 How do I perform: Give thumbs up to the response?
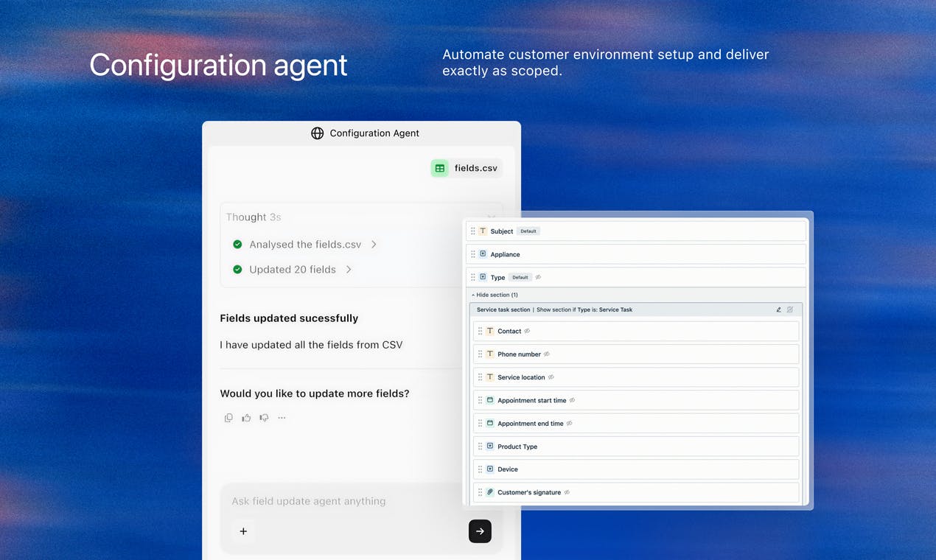[246, 418]
